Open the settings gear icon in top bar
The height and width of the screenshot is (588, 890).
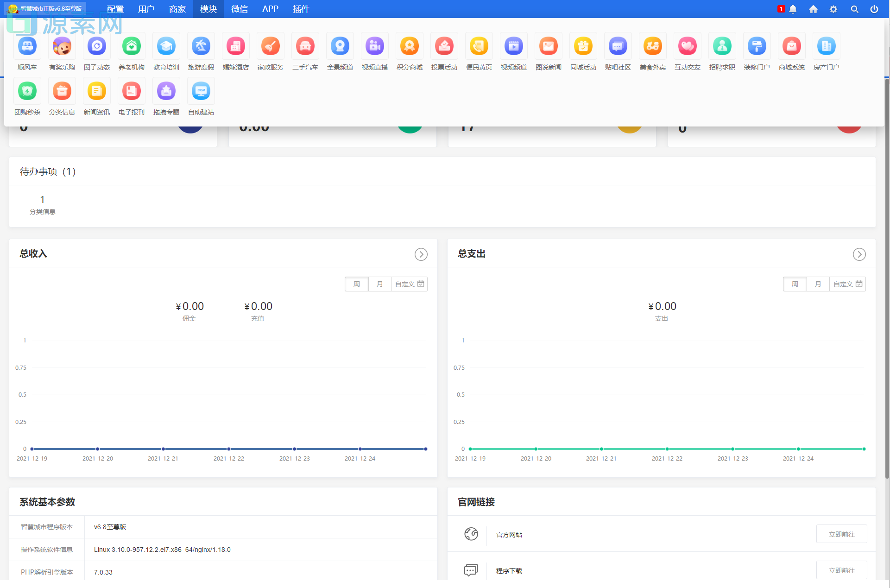click(833, 9)
